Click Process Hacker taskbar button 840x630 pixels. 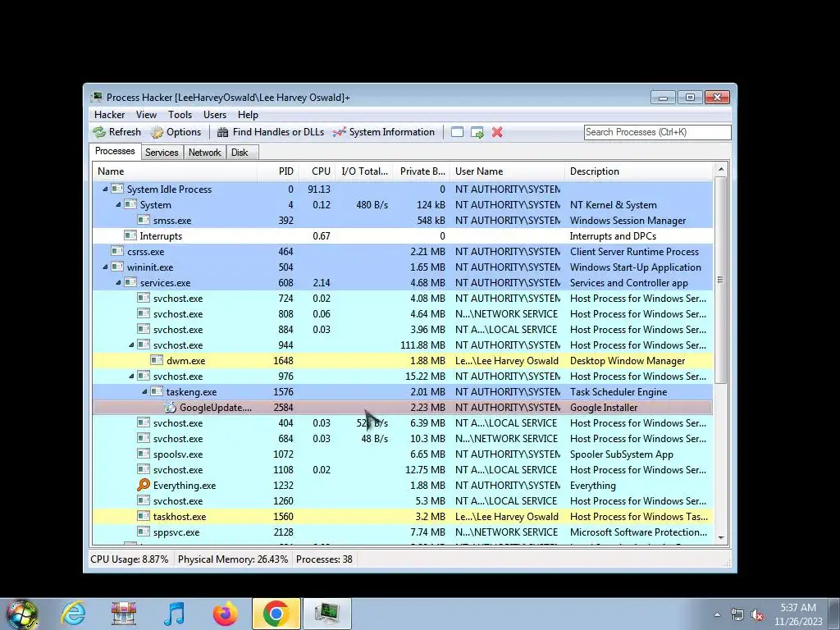click(327, 614)
